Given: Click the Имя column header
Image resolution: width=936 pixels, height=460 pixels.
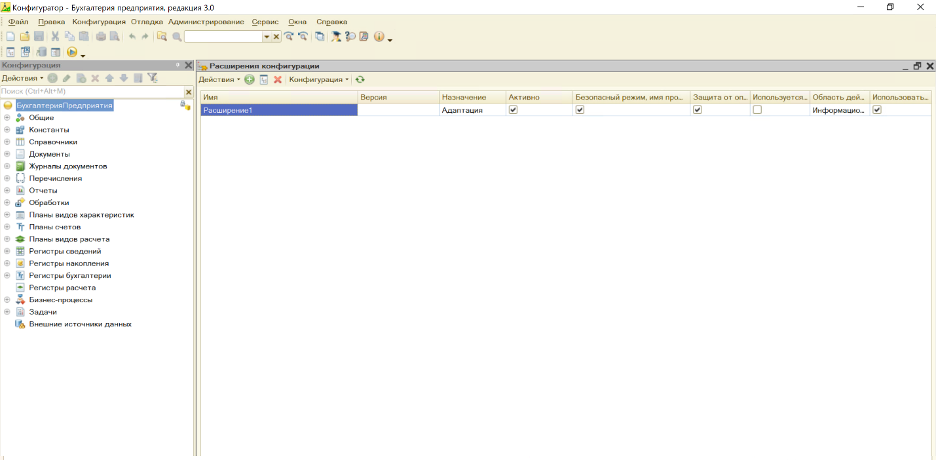Looking at the screenshot, I should tap(279, 97).
